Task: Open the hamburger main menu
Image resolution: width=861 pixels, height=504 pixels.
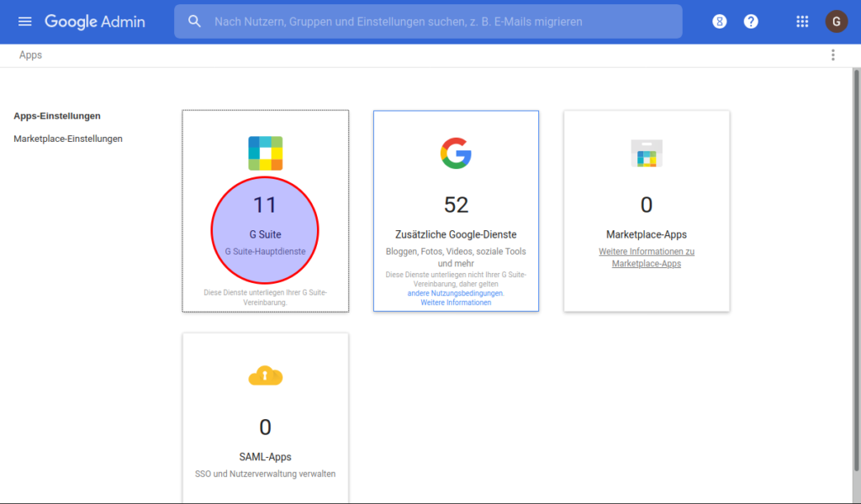Action: pyautogui.click(x=24, y=21)
